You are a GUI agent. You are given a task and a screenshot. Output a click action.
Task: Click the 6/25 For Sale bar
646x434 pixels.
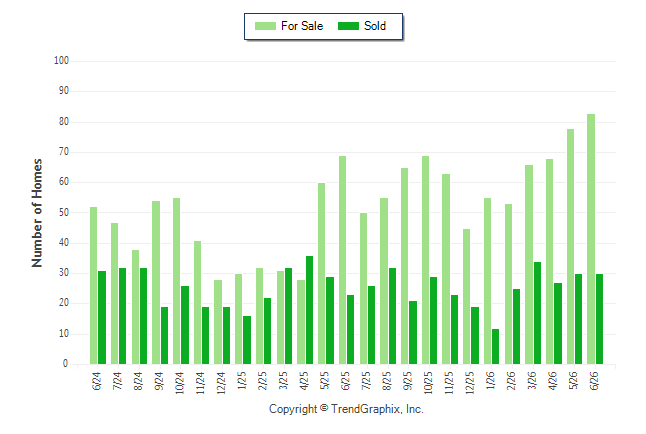pyautogui.click(x=342, y=260)
